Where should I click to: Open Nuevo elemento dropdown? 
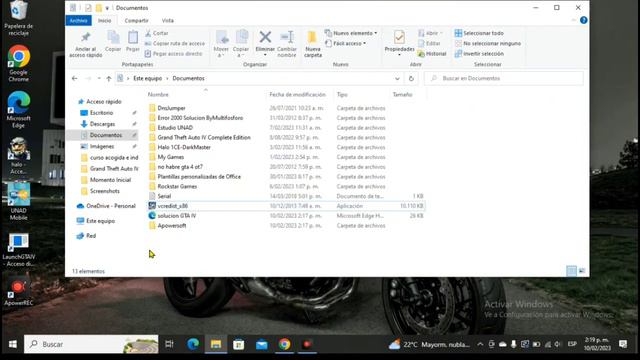(x=351, y=33)
